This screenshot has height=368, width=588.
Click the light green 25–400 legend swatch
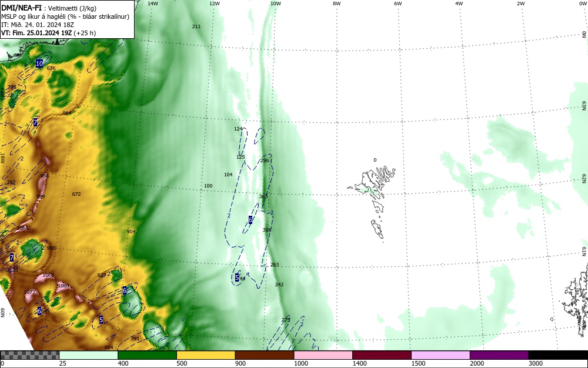pos(89,355)
